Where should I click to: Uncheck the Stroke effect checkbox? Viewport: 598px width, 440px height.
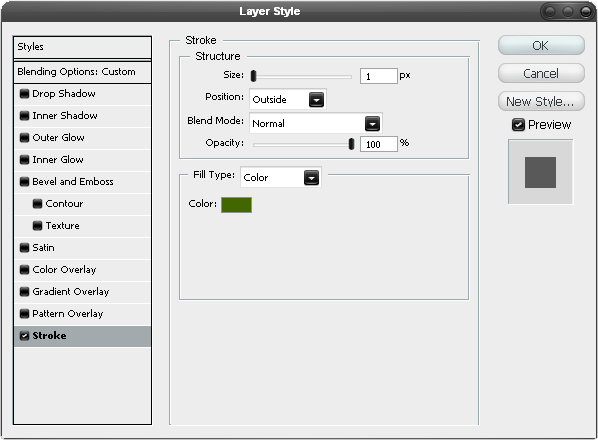click(24, 336)
